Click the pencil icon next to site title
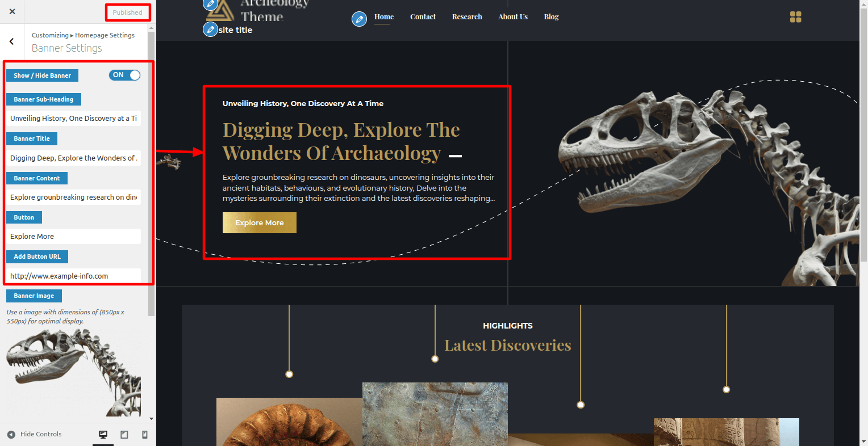Viewport: 868px width, 446px height. pyautogui.click(x=210, y=29)
